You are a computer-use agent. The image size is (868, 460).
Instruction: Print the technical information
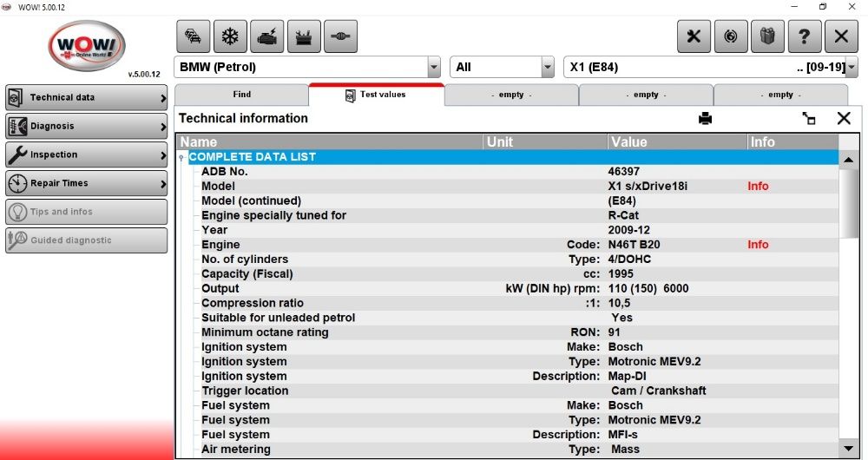pos(705,118)
